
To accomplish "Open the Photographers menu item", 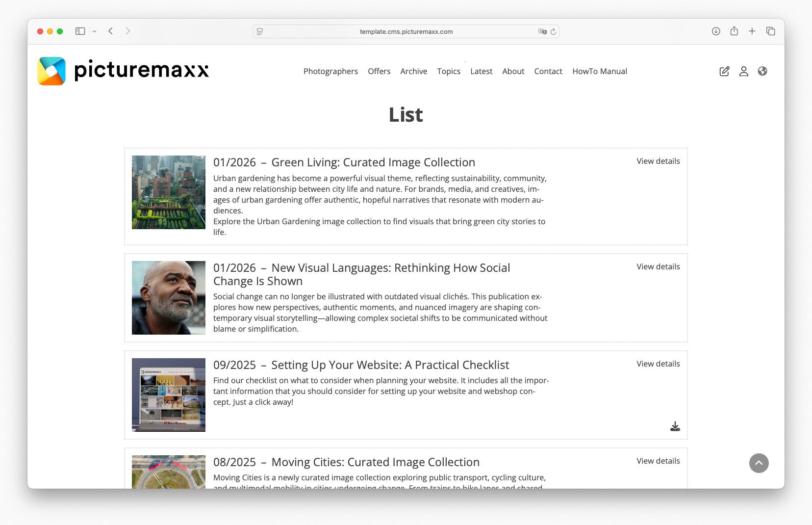I will pos(330,71).
